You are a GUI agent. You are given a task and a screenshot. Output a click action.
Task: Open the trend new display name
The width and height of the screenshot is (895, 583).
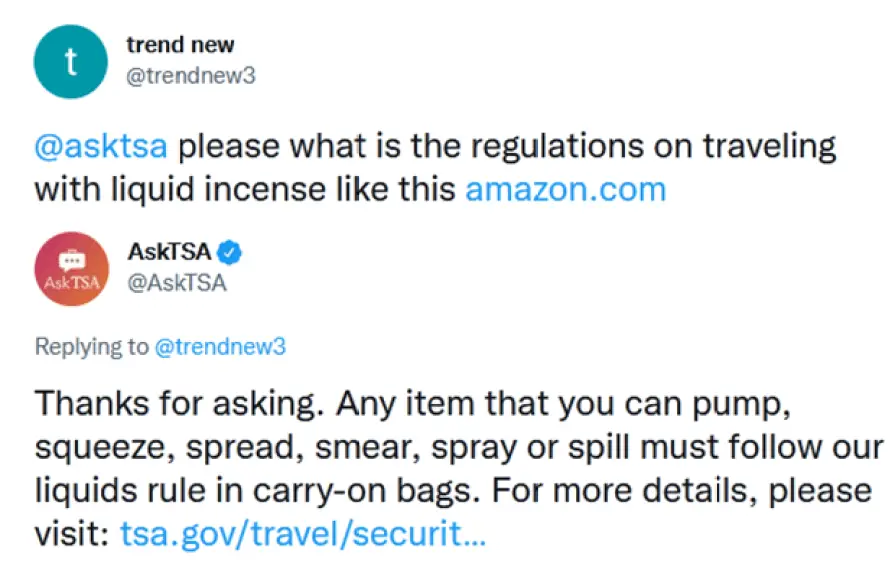180,45
